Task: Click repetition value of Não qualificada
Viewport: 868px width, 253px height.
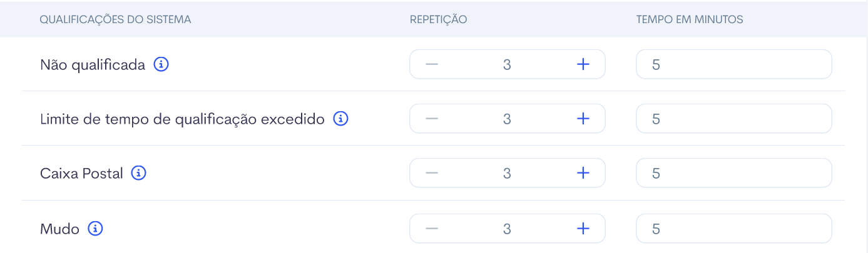Action: pyautogui.click(x=507, y=64)
